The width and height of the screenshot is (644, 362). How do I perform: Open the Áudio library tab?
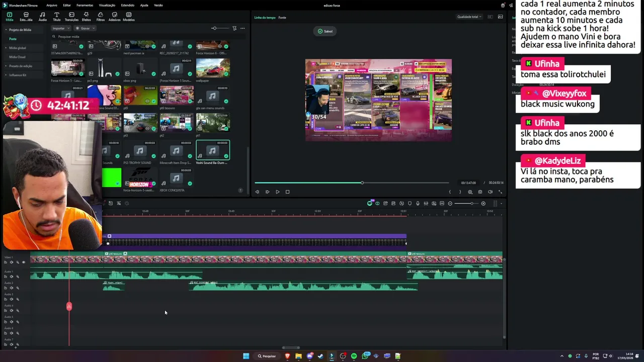(43, 17)
